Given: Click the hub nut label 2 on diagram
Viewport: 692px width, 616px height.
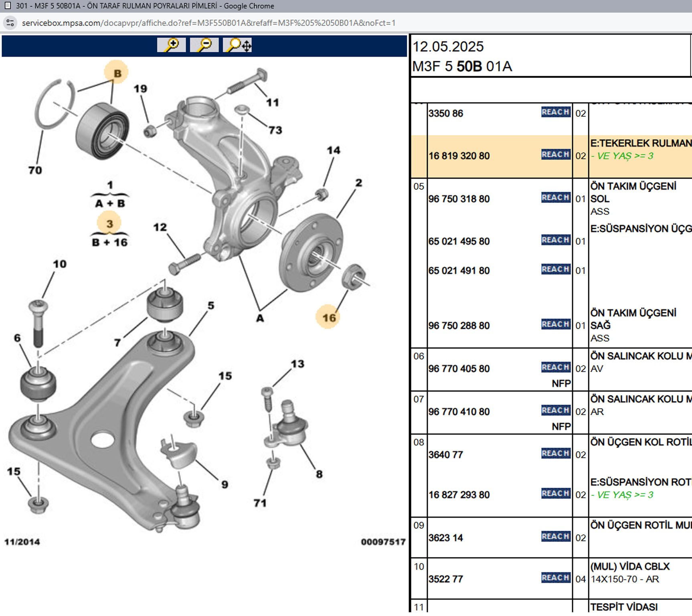Looking at the screenshot, I should coord(358,183).
